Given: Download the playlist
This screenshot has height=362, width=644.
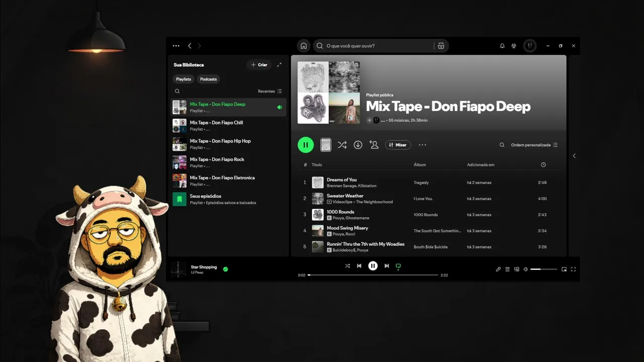Looking at the screenshot, I should pyautogui.click(x=358, y=145).
